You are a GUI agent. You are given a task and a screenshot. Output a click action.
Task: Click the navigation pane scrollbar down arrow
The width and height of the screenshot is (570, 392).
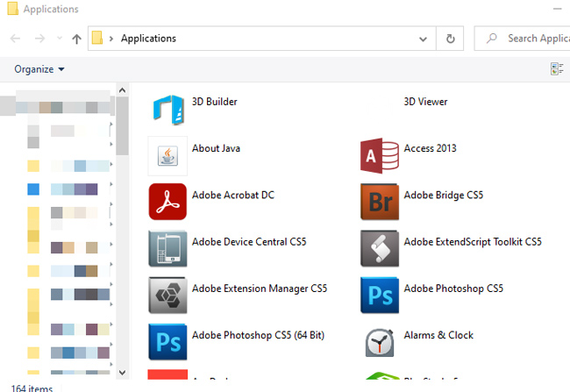point(122,373)
